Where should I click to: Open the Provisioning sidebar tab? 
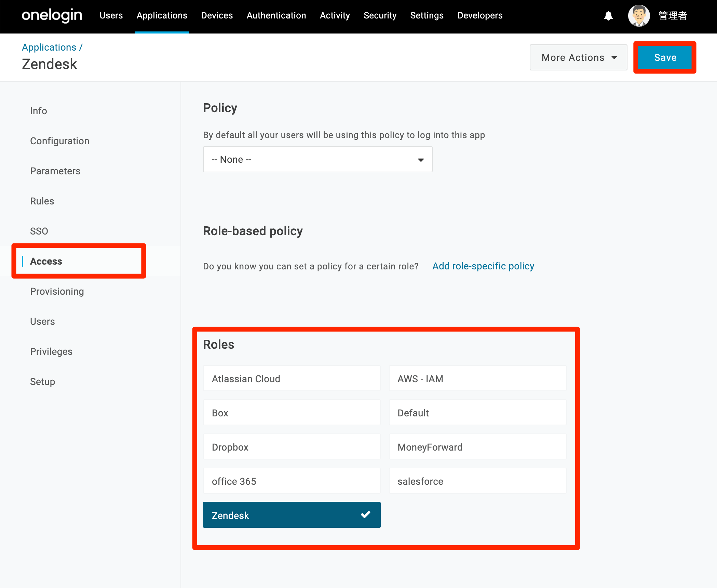57,291
